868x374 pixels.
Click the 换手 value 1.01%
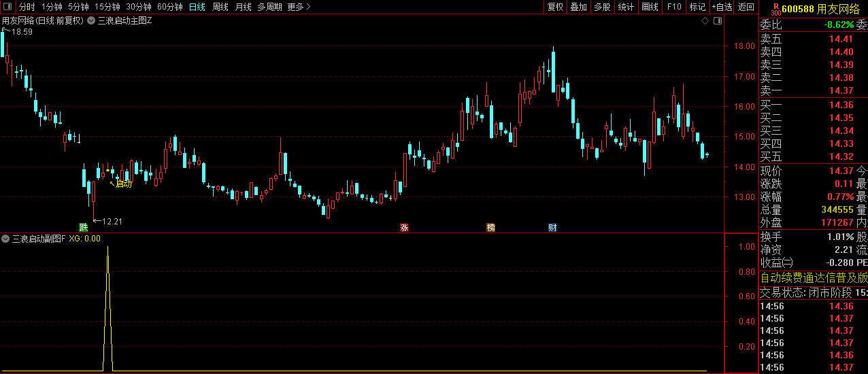click(841, 237)
